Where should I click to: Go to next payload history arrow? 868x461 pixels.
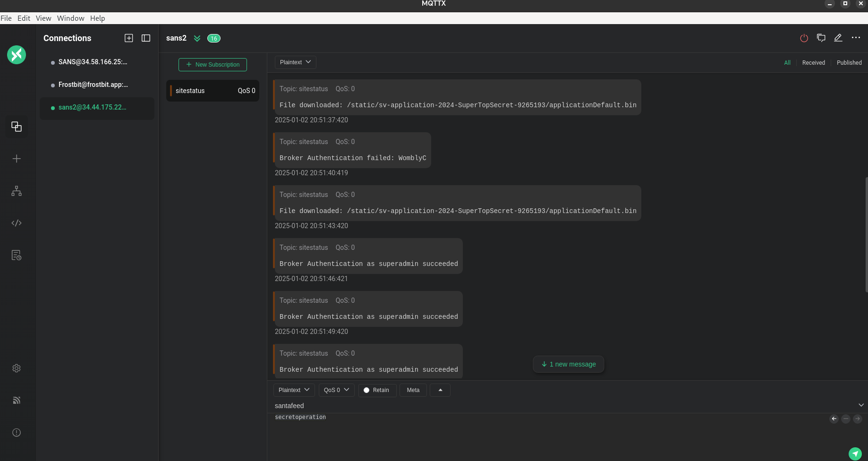point(858,418)
